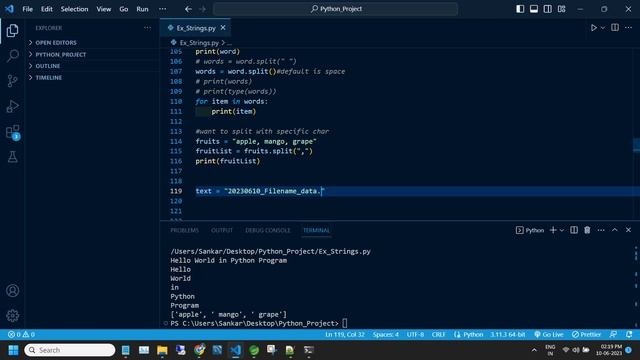640x360 pixels.
Task: Open the View menu
Action: click(104, 9)
